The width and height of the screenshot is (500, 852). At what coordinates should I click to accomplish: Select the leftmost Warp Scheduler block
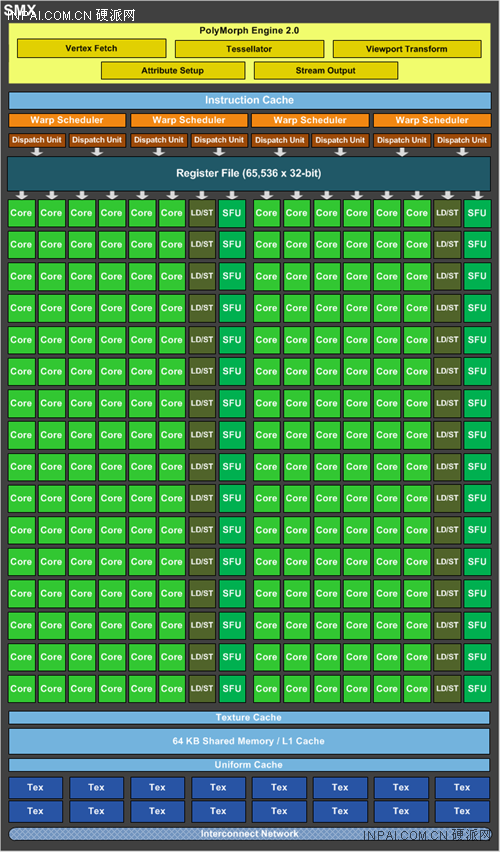(x=67, y=120)
